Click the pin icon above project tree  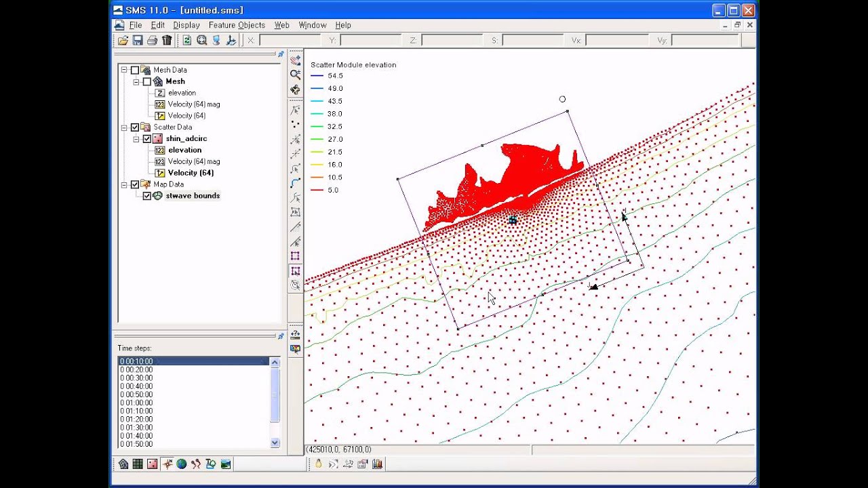(x=281, y=54)
